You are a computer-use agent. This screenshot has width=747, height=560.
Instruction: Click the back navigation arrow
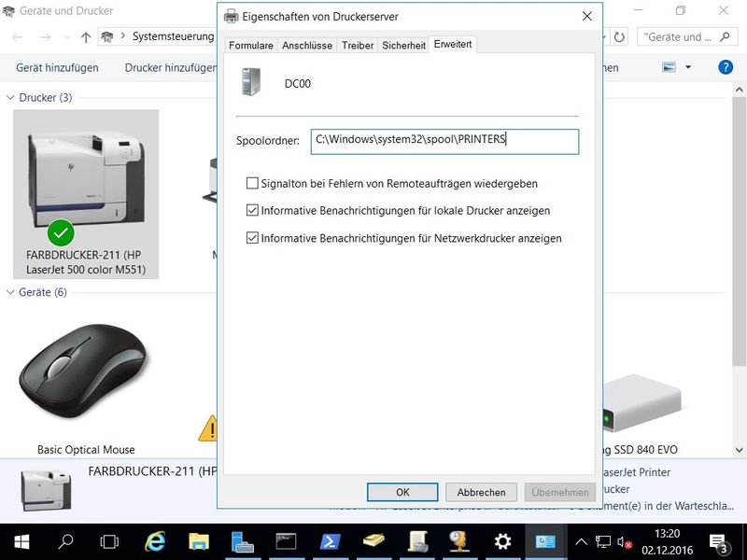pyautogui.click(x=17, y=37)
